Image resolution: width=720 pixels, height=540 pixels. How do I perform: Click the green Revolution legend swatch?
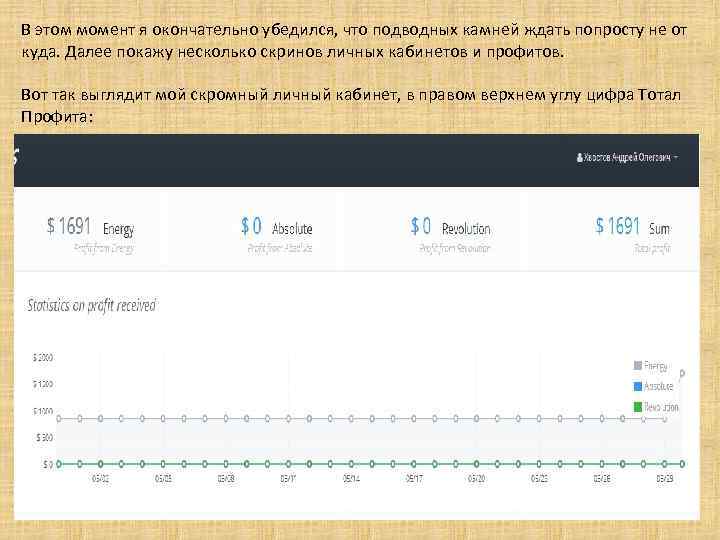(637, 407)
